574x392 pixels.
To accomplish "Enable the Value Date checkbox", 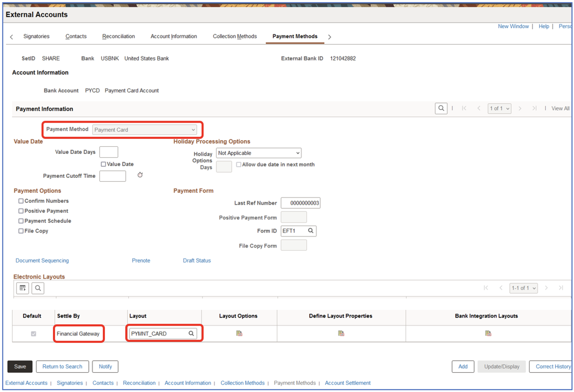I will pos(103,164).
